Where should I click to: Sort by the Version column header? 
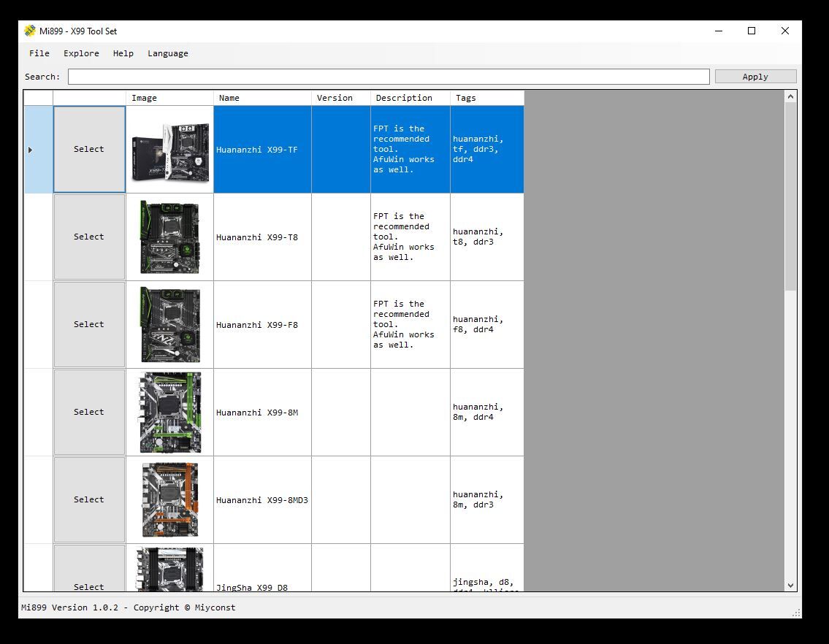tap(341, 98)
